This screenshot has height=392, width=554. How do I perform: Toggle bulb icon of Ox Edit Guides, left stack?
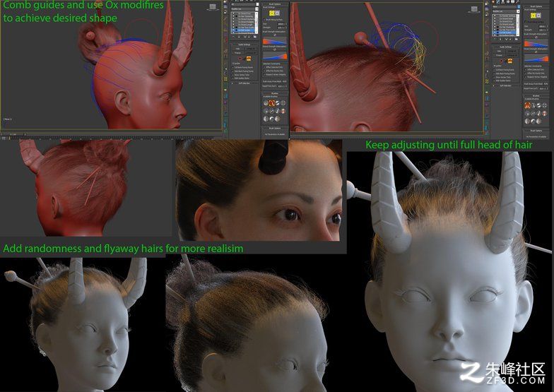233,30
